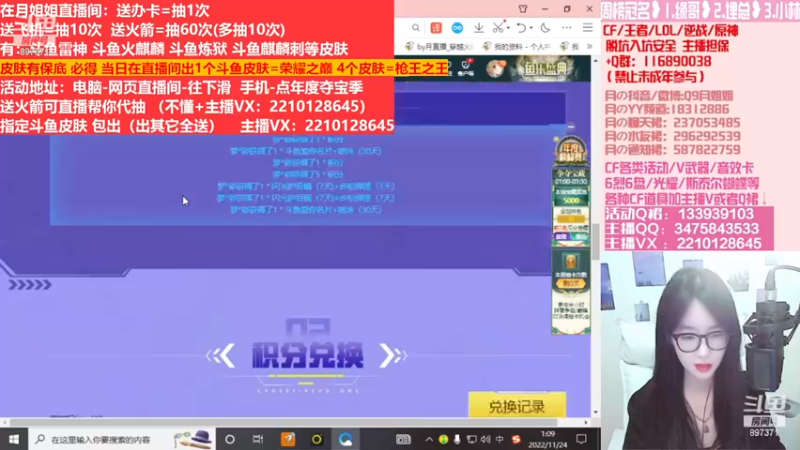Click the scissors screenshot tool icon

pyautogui.click(x=498, y=27)
